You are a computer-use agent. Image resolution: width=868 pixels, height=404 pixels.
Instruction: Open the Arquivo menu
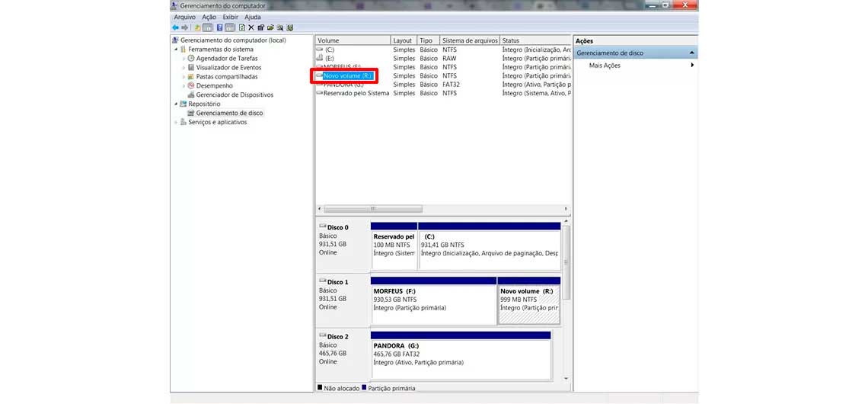pyautogui.click(x=184, y=18)
